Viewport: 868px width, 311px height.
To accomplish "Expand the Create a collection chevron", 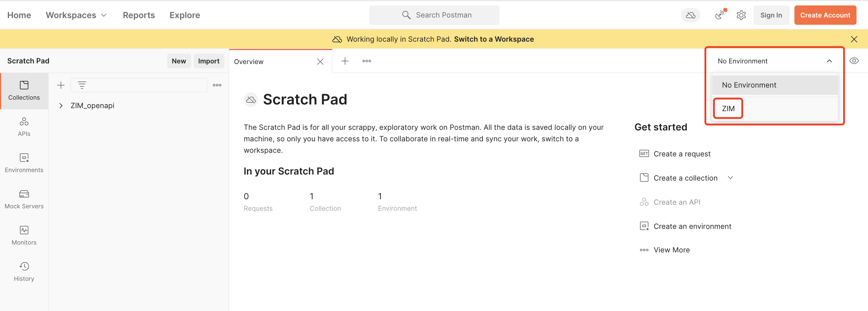I will pos(730,178).
